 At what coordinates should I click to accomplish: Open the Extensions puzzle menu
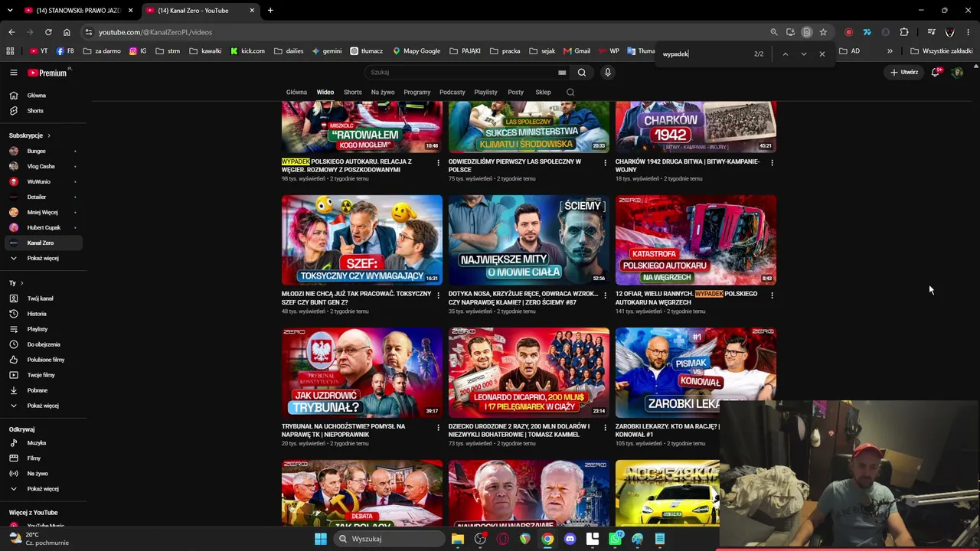[x=904, y=32]
